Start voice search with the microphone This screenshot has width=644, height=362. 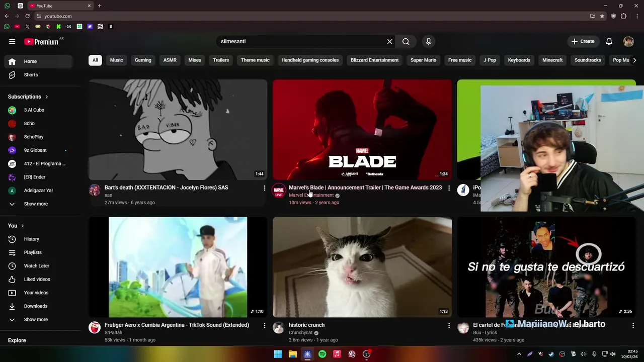pos(428,42)
